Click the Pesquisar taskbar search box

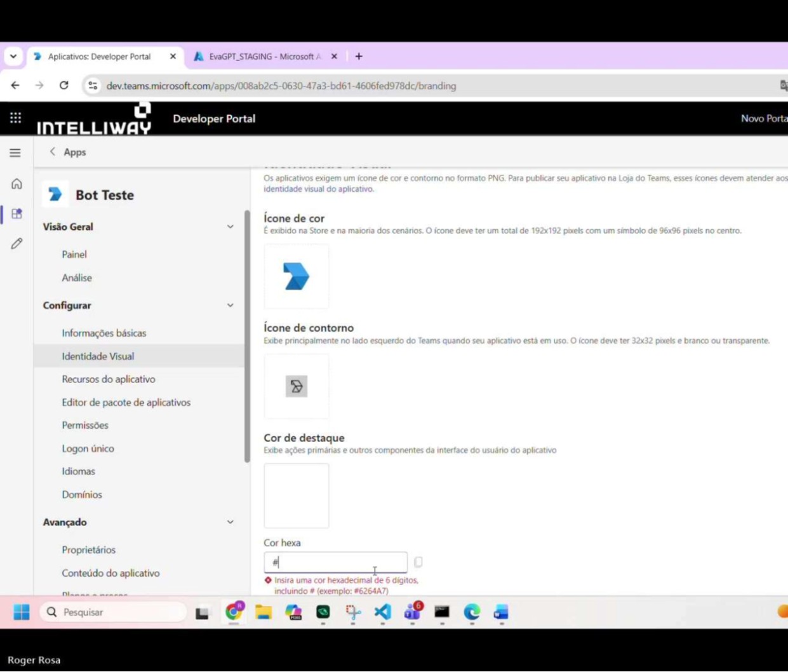click(114, 612)
